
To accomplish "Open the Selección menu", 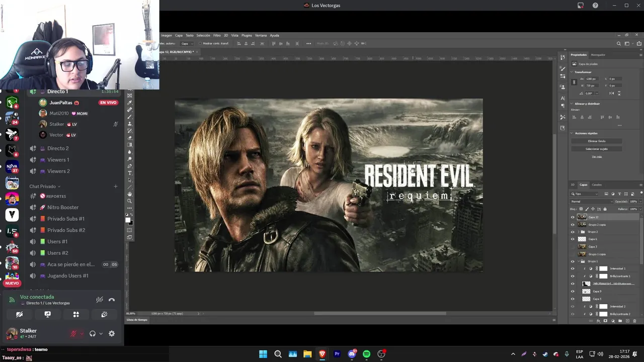I will pyautogui.click(x=203, y=35).
